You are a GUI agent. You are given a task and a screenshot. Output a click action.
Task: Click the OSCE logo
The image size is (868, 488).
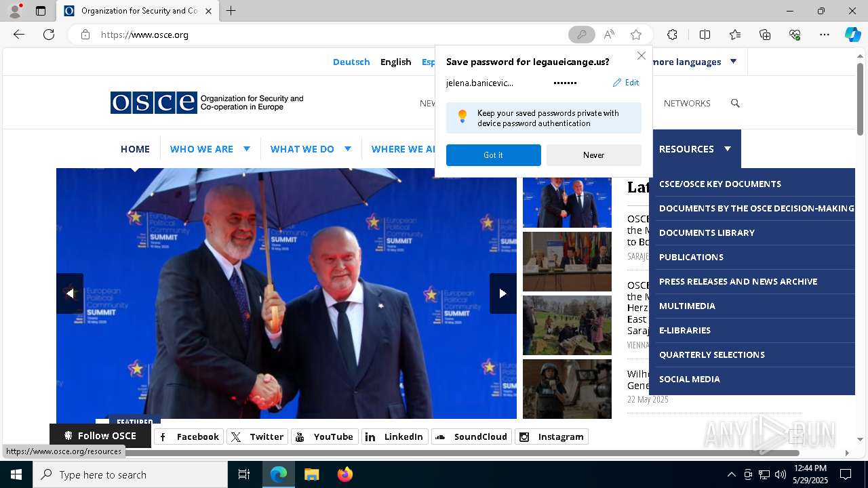point(207,103)
